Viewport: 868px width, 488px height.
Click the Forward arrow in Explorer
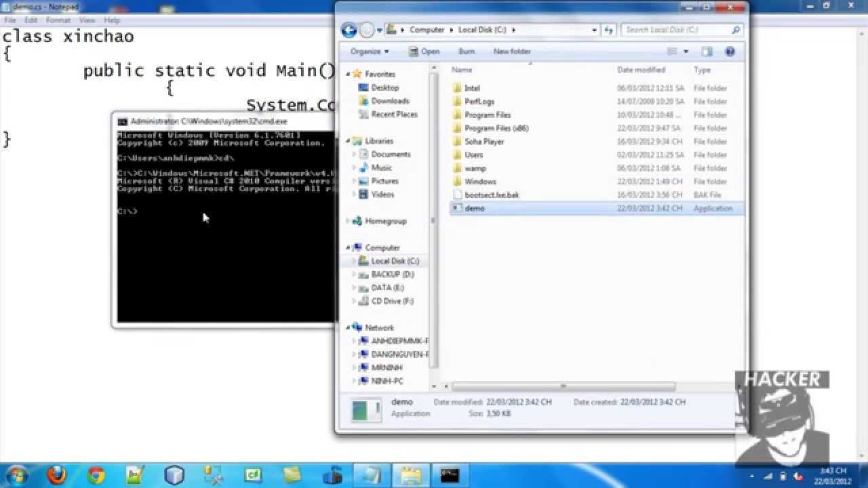pos(367,30)
